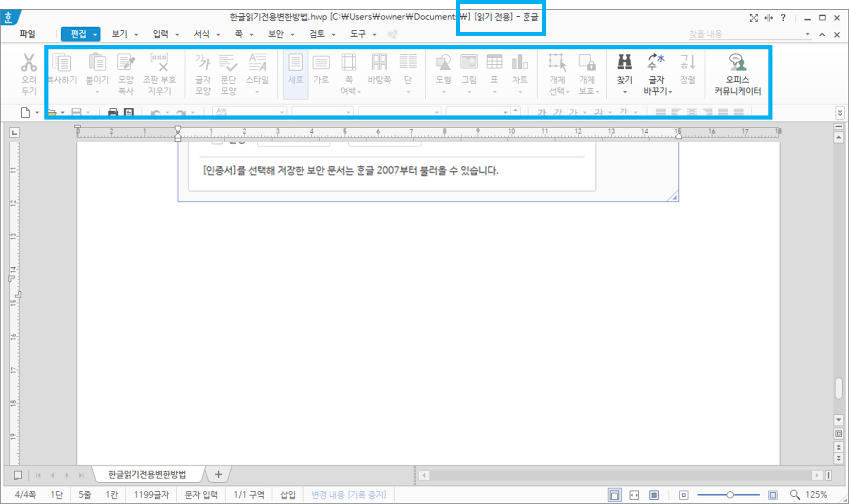Select the 표 (table) insert tool

click(494, 72)
